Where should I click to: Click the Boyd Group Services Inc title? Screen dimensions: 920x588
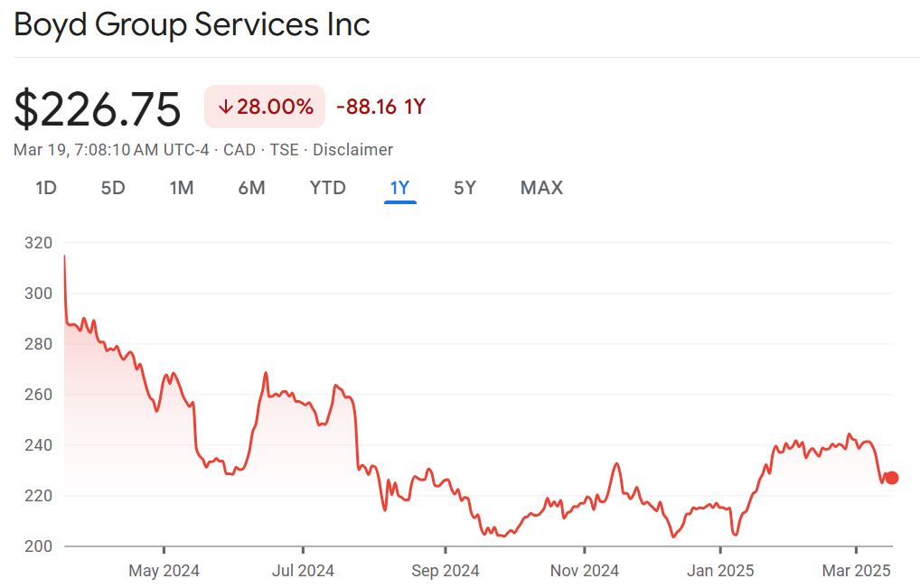pos(192,24)
